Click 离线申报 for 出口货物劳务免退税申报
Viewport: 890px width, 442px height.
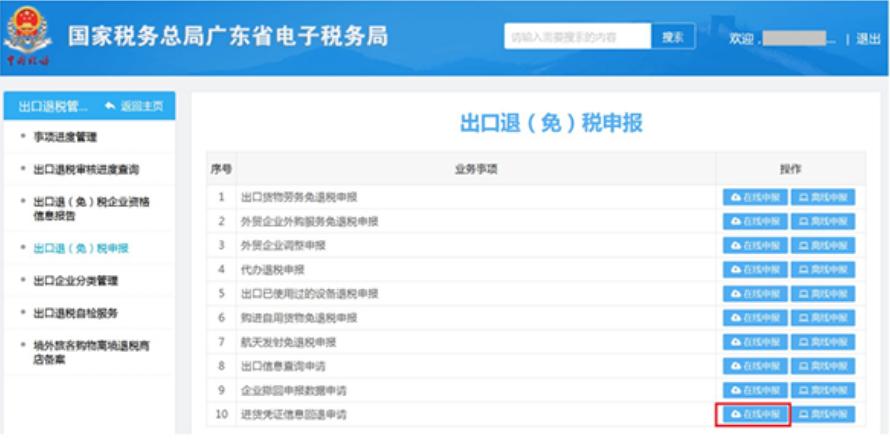click(823, 197)
